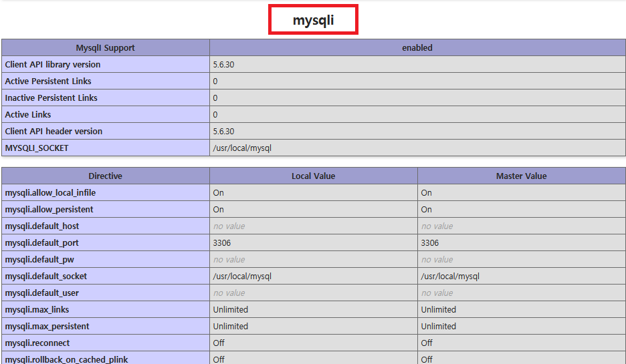Click the mysqli.default_host directive name
The height and width of the screenshot is (364, 626).
click(42, 226)
